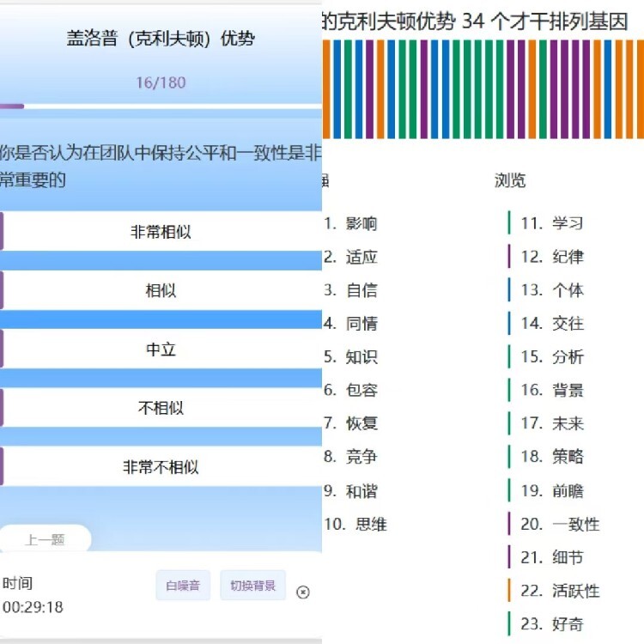This screenshot has height=644, width=644.
Task: Select strength 3. 自信
Action: click(x=350, y=290)
